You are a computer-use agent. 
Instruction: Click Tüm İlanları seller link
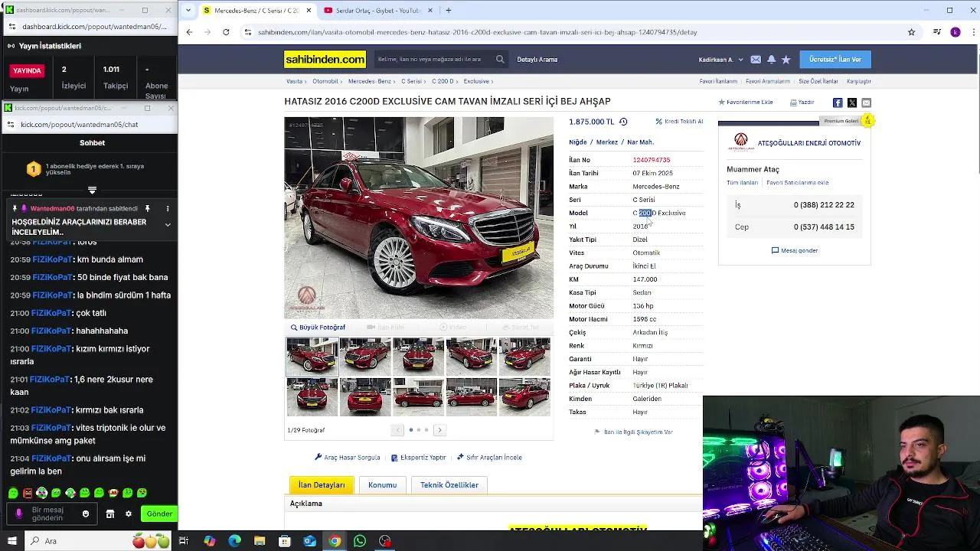coord(742,183)
